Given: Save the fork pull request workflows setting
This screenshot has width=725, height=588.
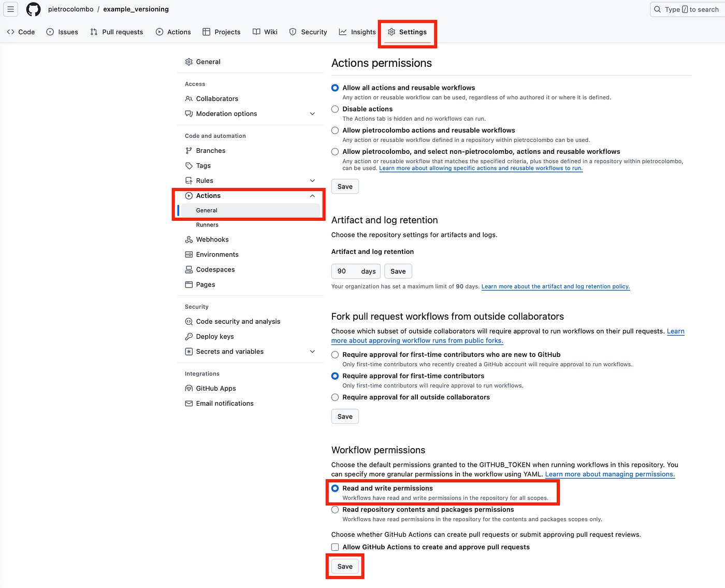Looking at the screenshot, I should (345, 417).
